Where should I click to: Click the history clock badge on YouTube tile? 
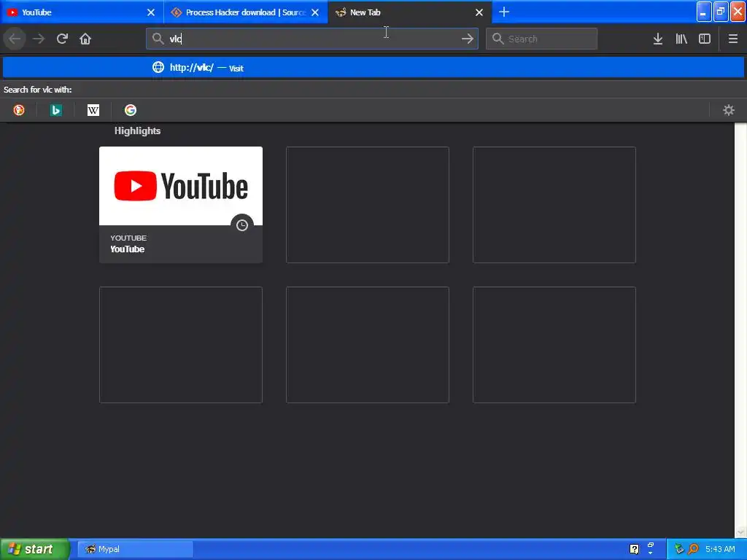point(242,225)
